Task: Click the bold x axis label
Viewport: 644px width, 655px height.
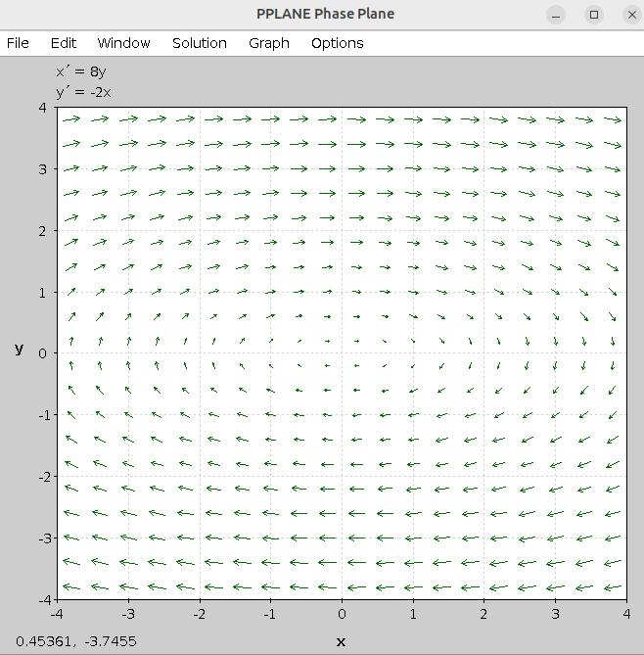Action: (341, 641)
